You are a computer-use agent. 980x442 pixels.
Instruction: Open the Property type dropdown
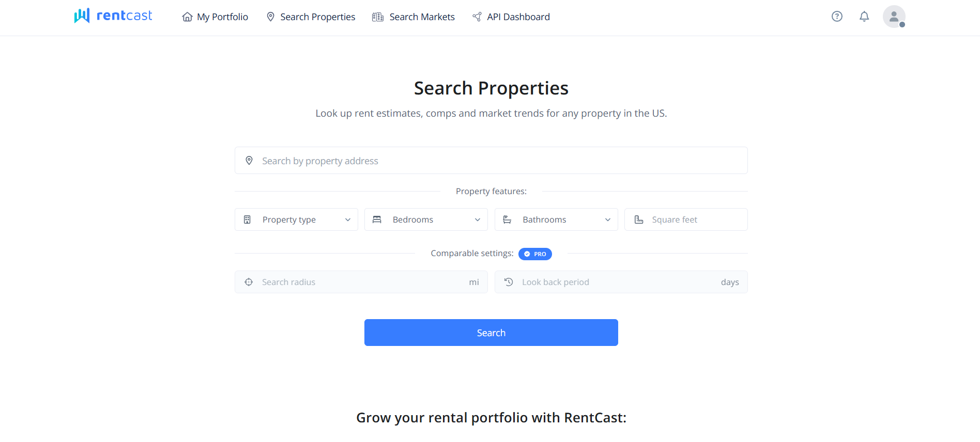(296, 219)
